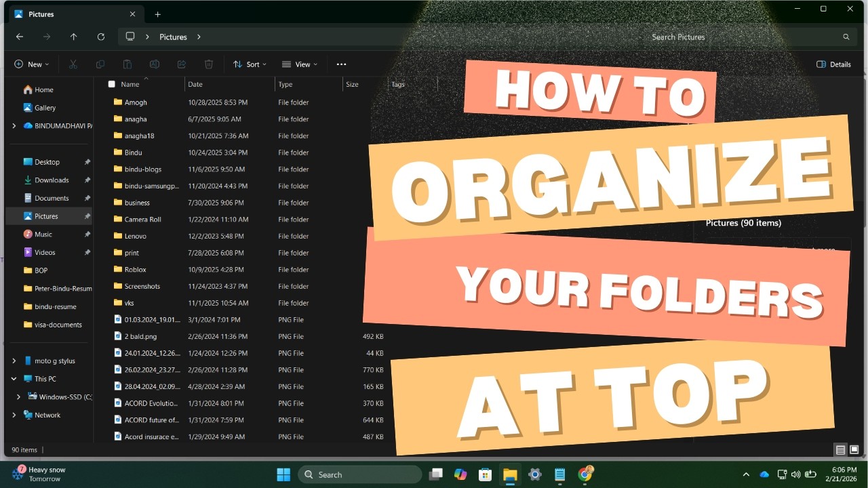Open the View dropdown menu
Screen dimensions: 868x488
[299, 64]
